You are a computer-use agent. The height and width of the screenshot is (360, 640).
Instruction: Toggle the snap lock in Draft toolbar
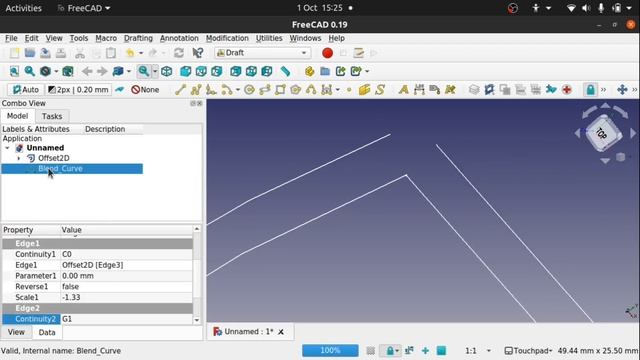pos(590,90)
